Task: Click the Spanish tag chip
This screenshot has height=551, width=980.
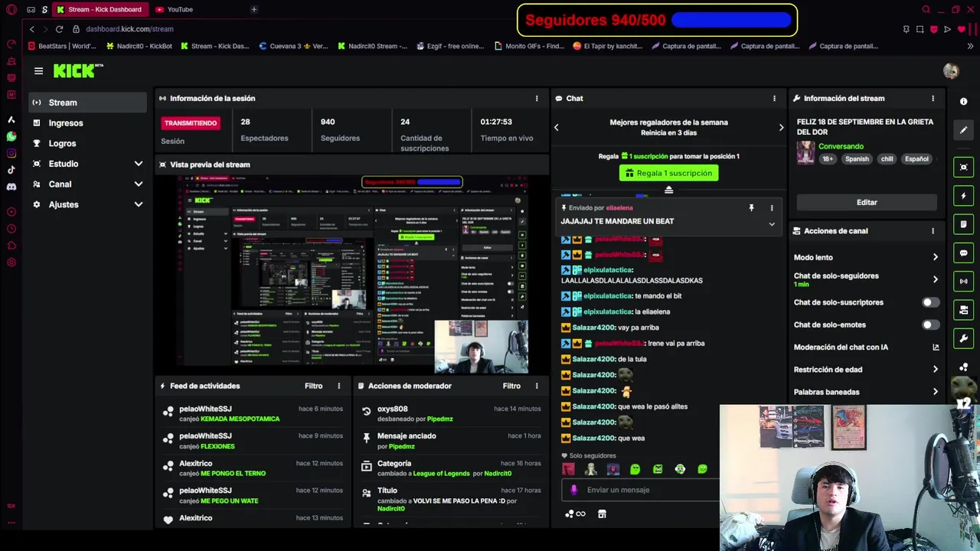Action: (857, 159)
